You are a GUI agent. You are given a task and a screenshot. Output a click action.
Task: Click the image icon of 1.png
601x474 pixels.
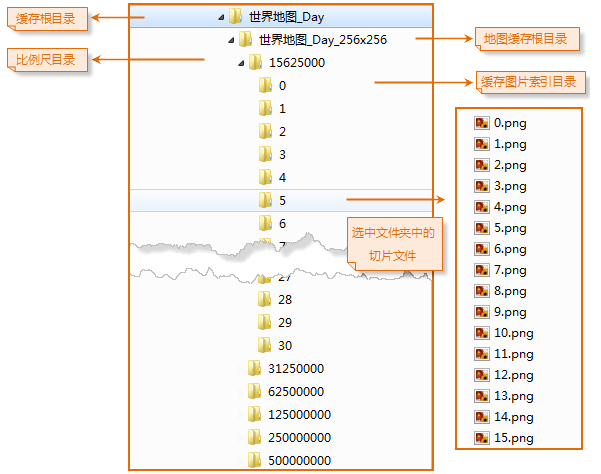[482, 144]
